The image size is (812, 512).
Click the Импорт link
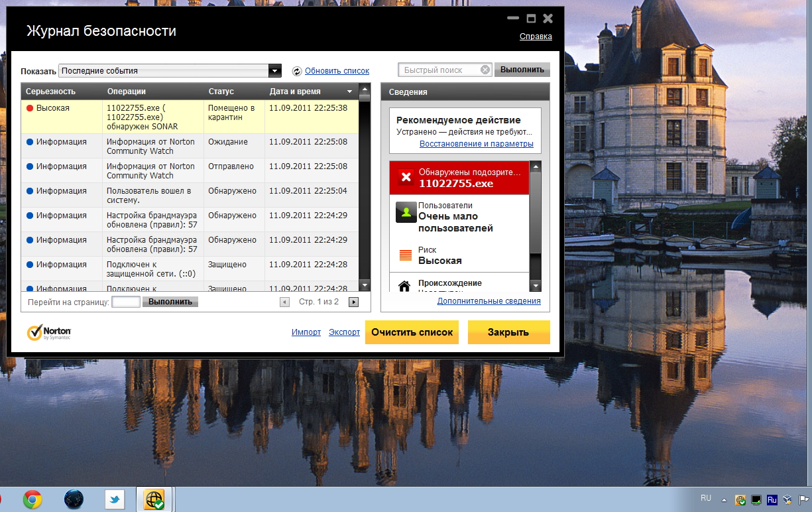click(x=306, y=332)
